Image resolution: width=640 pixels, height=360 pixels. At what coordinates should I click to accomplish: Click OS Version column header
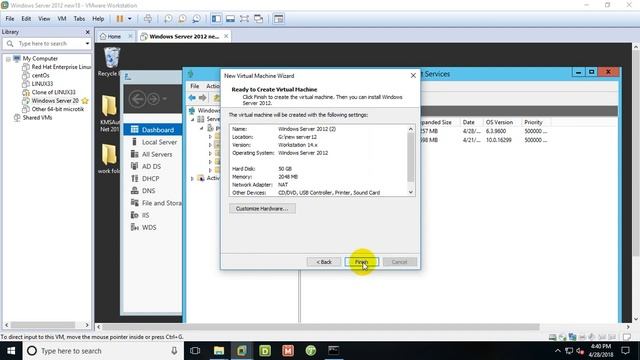click(499, 122)
